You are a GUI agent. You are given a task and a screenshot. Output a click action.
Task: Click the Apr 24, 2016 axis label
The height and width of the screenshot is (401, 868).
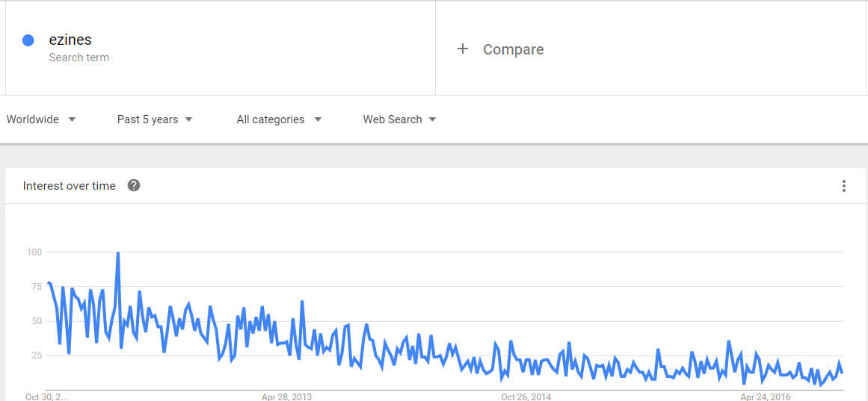(766, 397)
